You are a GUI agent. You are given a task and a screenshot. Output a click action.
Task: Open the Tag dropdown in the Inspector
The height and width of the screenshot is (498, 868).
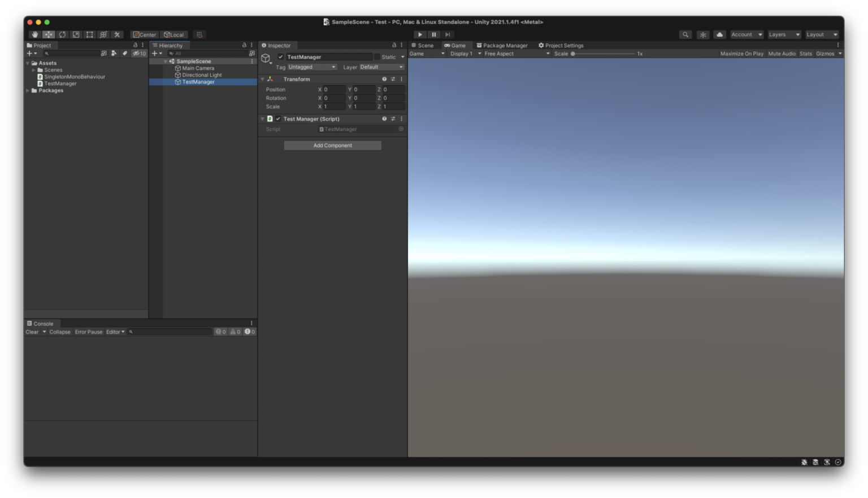pos(311,67)
